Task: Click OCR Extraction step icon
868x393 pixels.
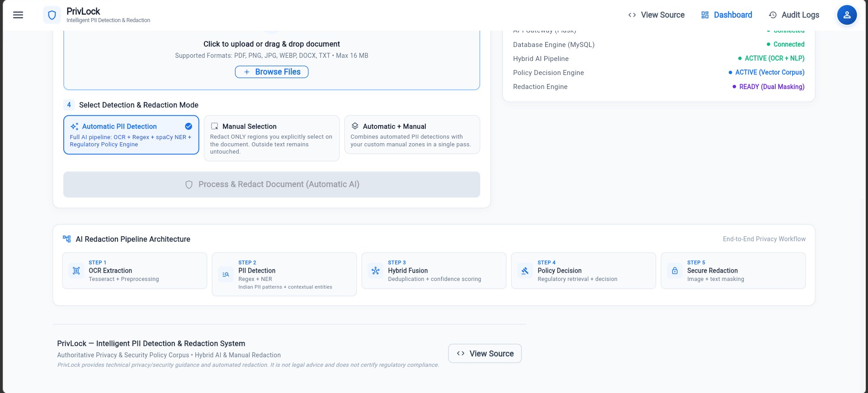Action: [76, 271]
